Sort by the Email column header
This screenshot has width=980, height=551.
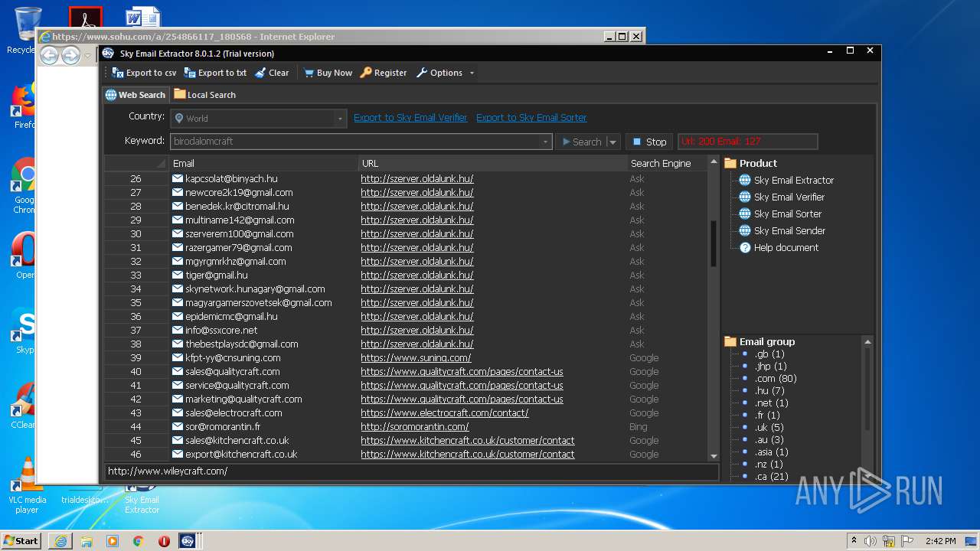point(264,163)
